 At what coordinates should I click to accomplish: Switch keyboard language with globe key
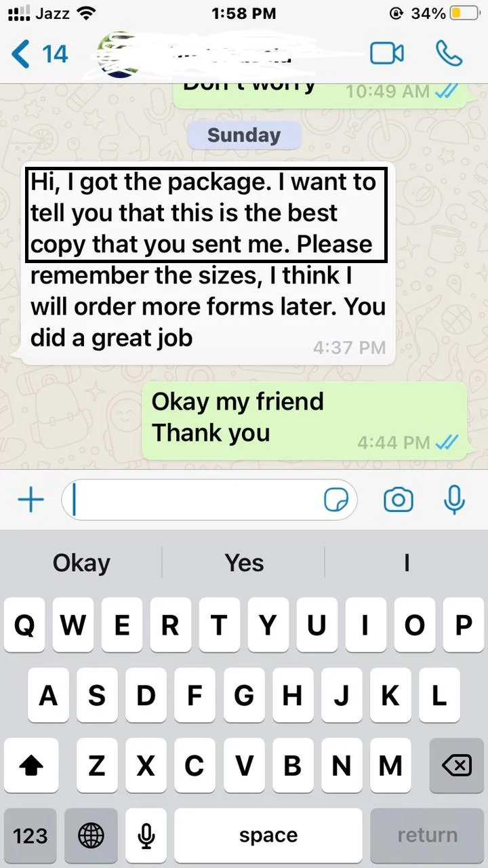(91, 835)
